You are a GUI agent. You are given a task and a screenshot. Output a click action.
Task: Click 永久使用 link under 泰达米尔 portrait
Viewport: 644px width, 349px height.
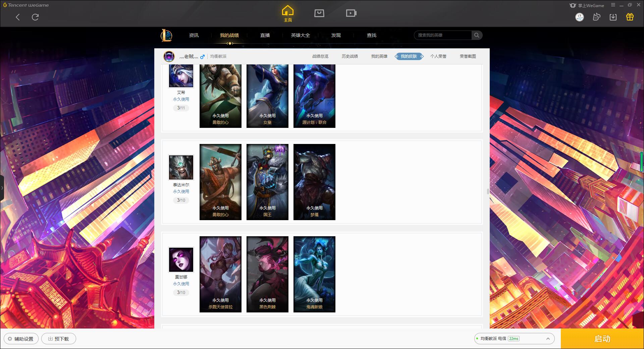click(x=181, y=192)
